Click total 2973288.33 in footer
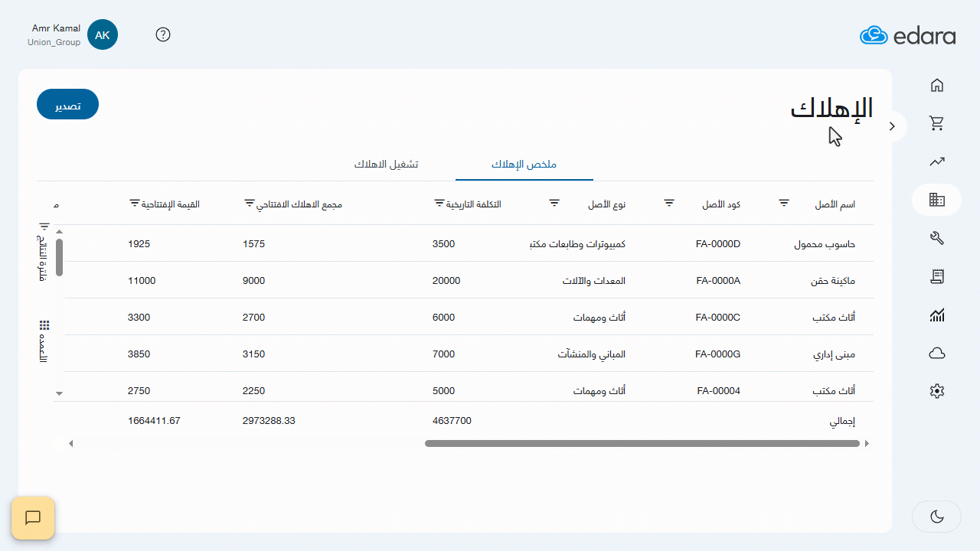 click(x=269, y=420)
